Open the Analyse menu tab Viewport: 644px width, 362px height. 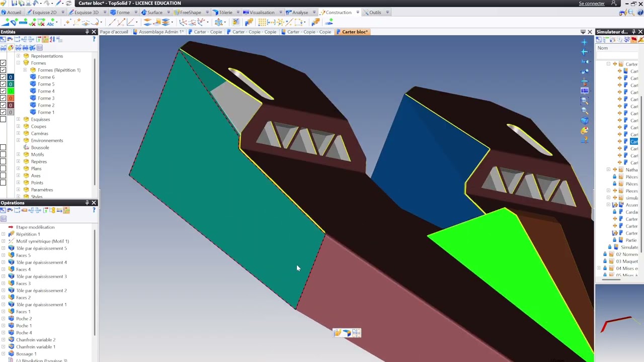(x=297, y=12)
